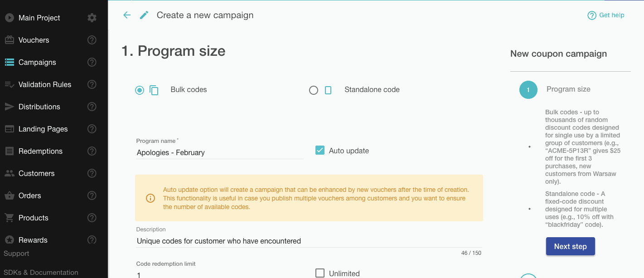Click the Description text field

click(x=308, y=241)
